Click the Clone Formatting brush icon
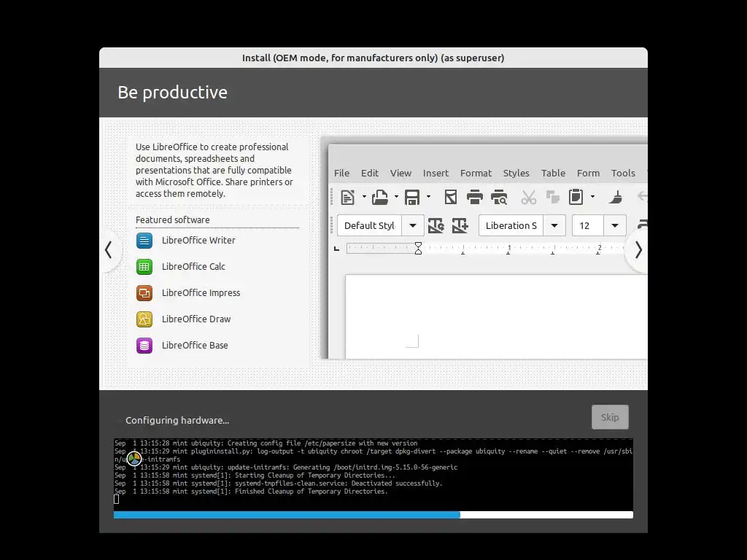Screen dimensions: 747x560 pyautogui.click(x=616, y=197)
